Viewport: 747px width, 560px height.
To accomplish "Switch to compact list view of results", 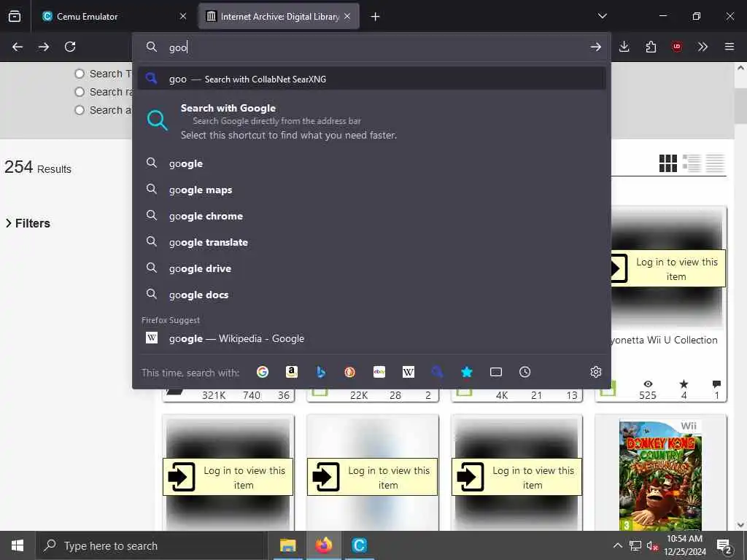I will (715, 163).
